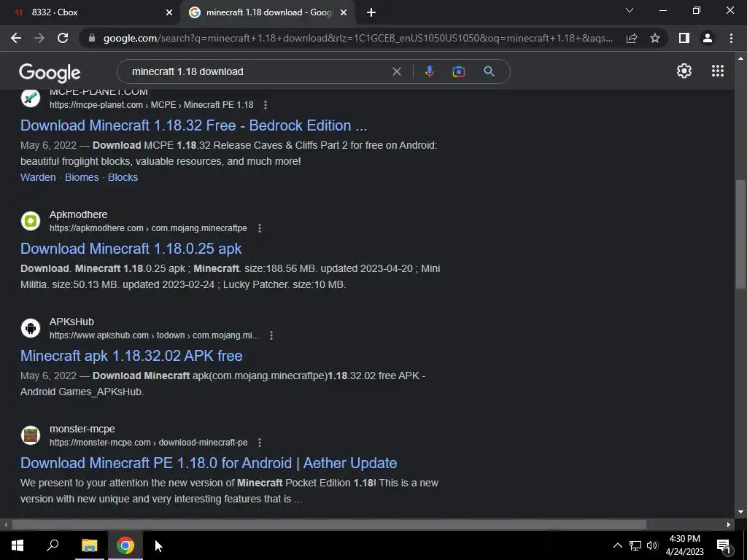
Task: Open network status in system tray
Action: click(635, 545)
